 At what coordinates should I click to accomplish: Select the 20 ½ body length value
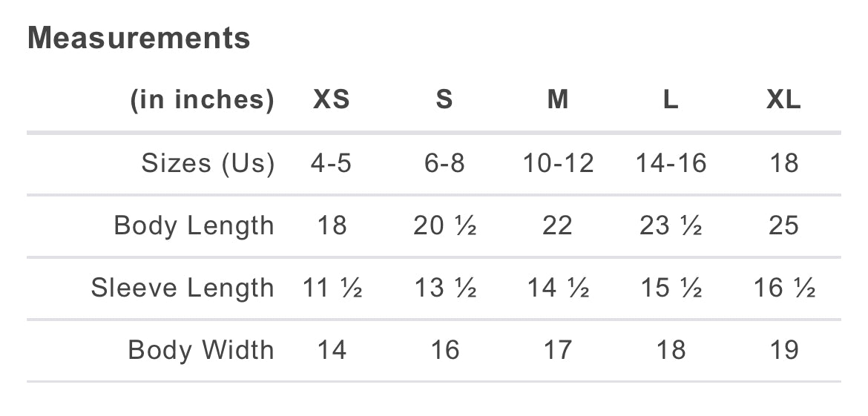pyautogui.click(x=444, y=225)
